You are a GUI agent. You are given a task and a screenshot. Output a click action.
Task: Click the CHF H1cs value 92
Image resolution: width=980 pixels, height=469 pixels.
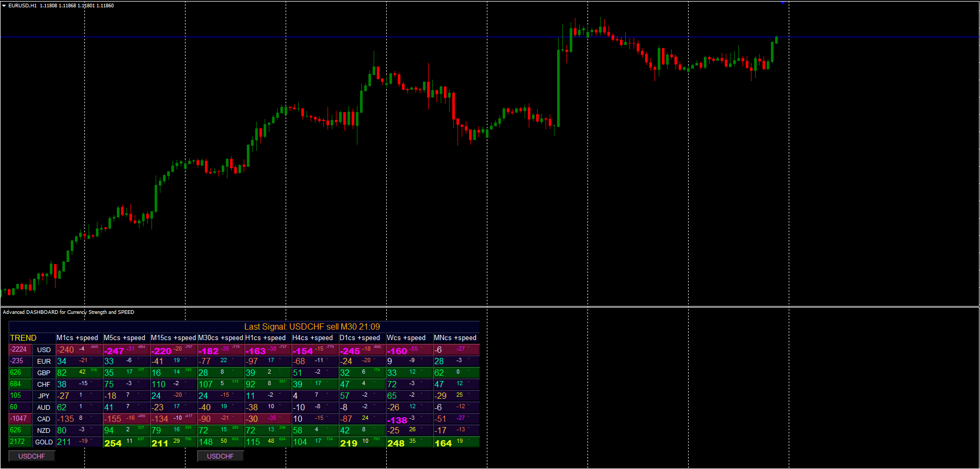251,385
